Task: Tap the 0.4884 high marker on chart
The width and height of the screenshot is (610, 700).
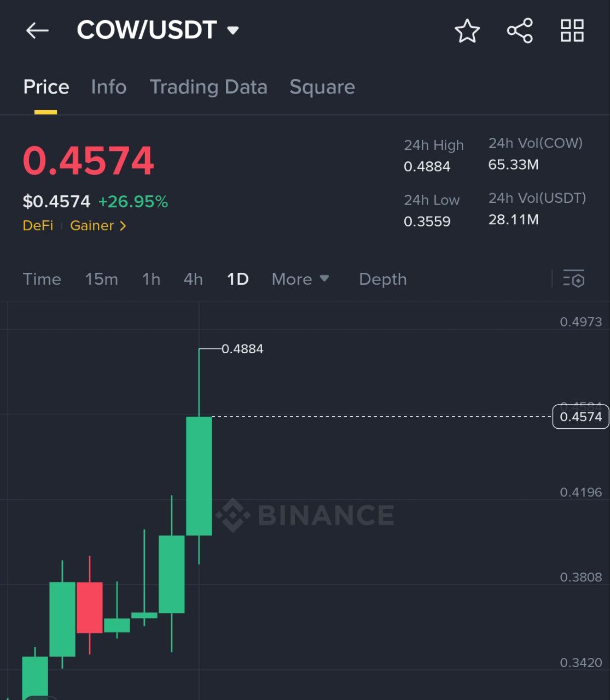Action: (242, 349)
